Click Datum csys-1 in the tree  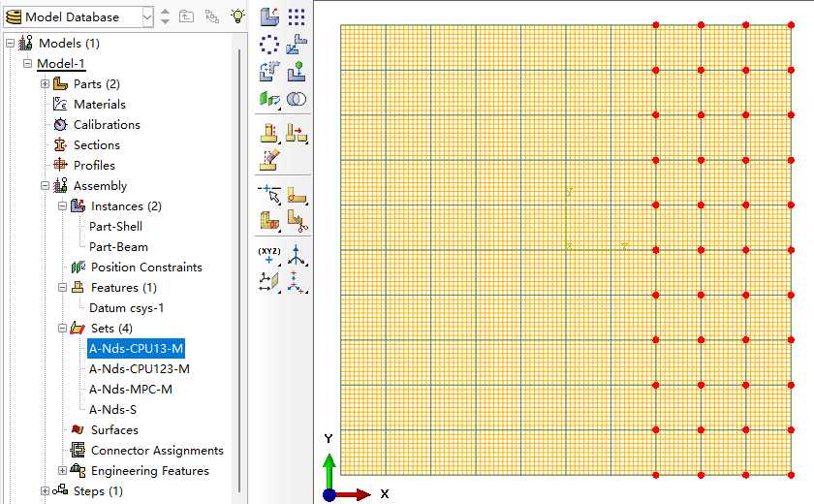[126, 308]
